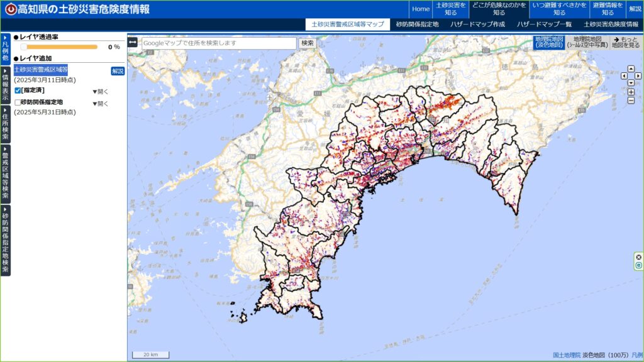644x362 pixels.
Task: Click the map pan-up arrow control
Action: pos(631,68)
